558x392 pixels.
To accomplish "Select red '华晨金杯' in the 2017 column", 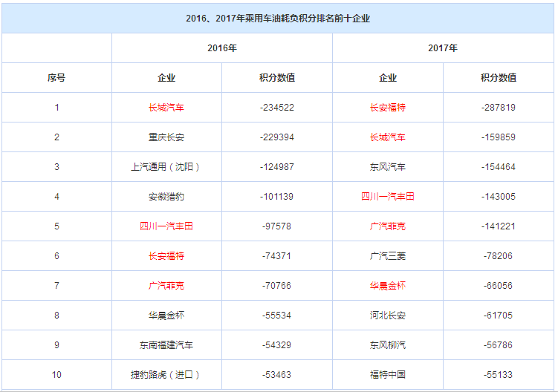I will pos(388,286).
